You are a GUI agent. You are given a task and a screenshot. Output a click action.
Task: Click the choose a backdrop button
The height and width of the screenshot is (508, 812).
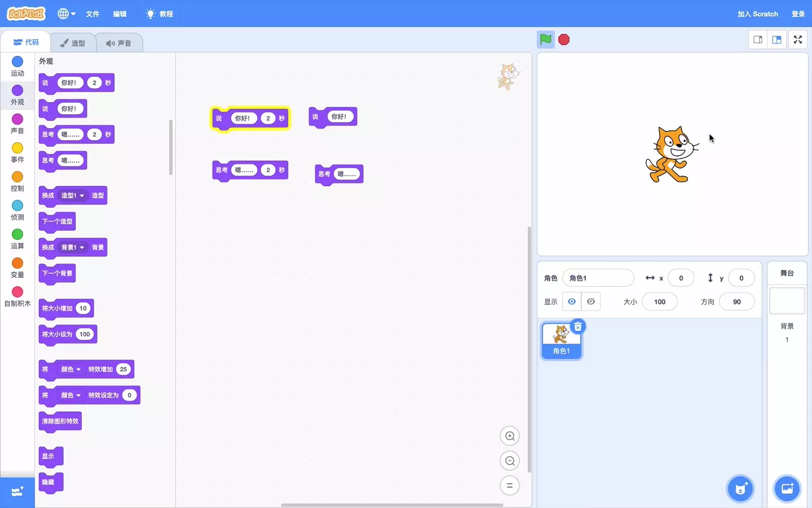tap(787, 489)
